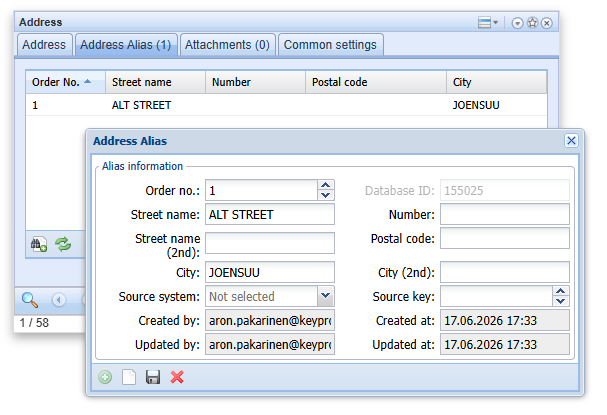Click the green add alias icon

click(105, 377)
